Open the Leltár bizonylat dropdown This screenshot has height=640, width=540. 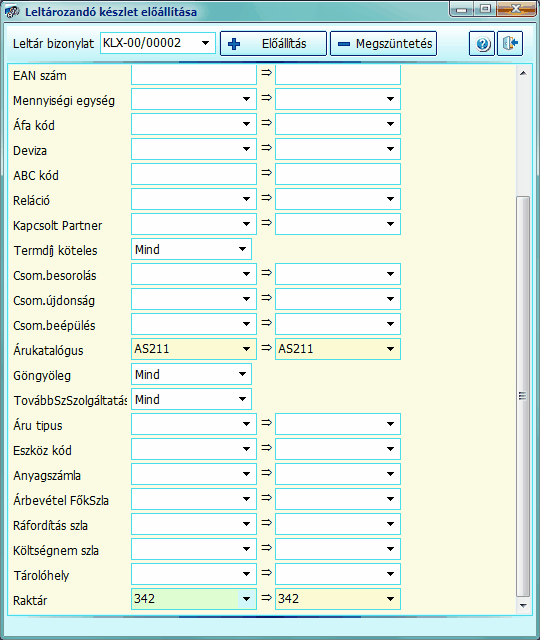tap(205, 43)
